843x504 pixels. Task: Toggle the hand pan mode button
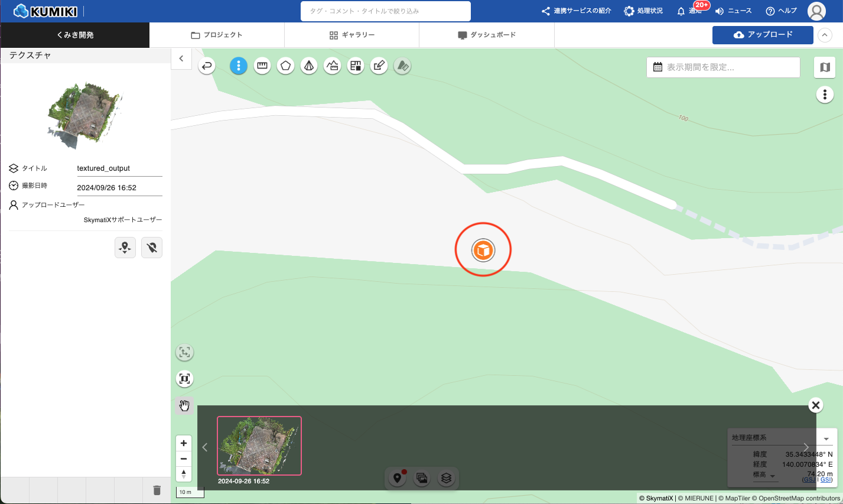point(184,405)
